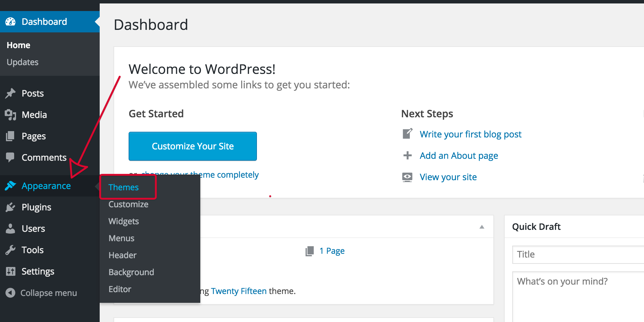The height and width of the screenshot is (322, 644).
Task: Collapse the panel using the triangle toggle
Action: coord(482,227)
